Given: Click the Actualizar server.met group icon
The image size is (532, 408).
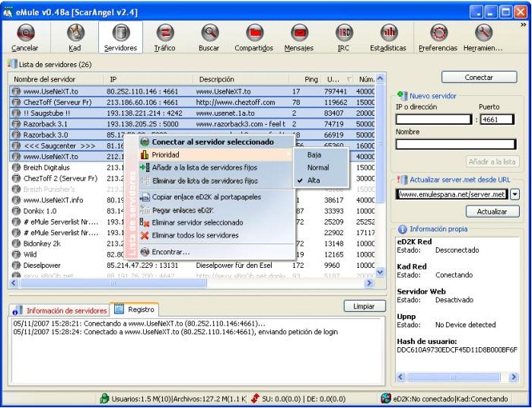Looking at the screenshot, I should (402, 180).
